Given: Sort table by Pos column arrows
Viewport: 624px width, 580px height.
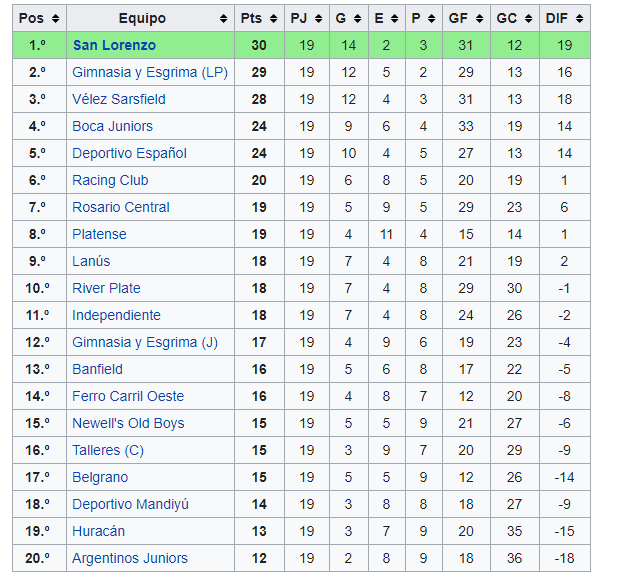Looking at the screenshot, I should [55, 18].
